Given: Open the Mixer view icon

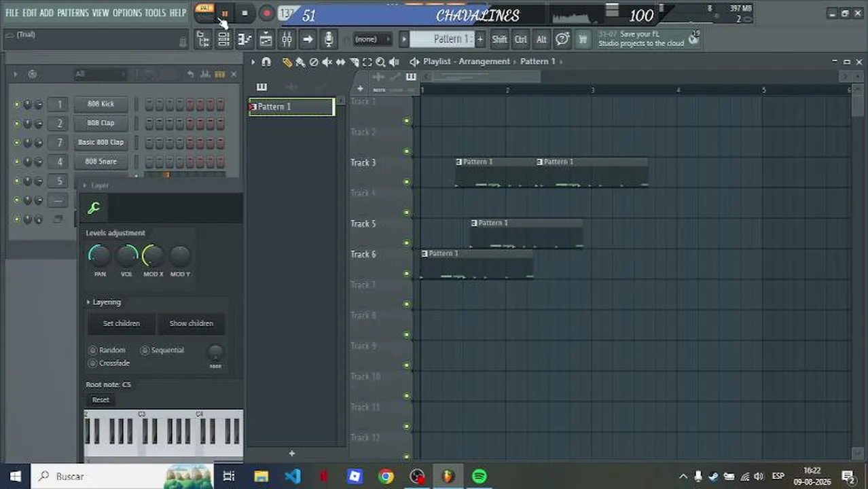Looking at the screenshot, I should (287, 39).
